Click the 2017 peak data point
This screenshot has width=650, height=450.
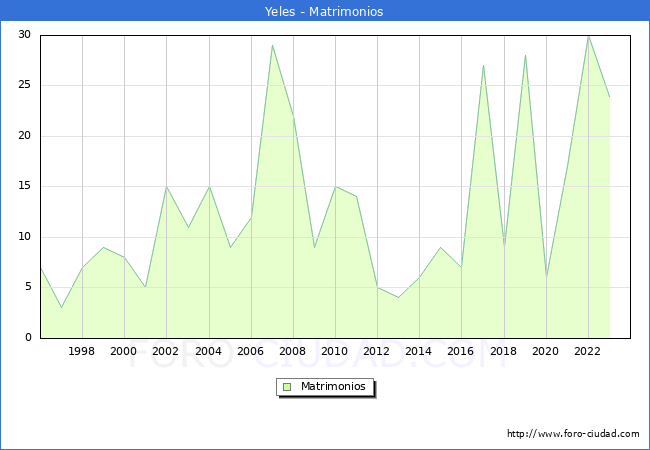coord(483,65)
